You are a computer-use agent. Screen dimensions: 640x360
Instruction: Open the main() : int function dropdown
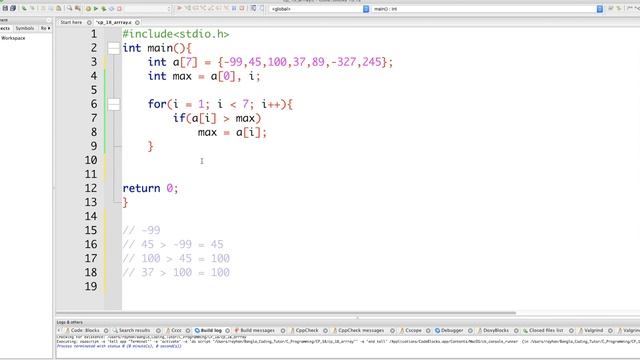click(487, 9)
